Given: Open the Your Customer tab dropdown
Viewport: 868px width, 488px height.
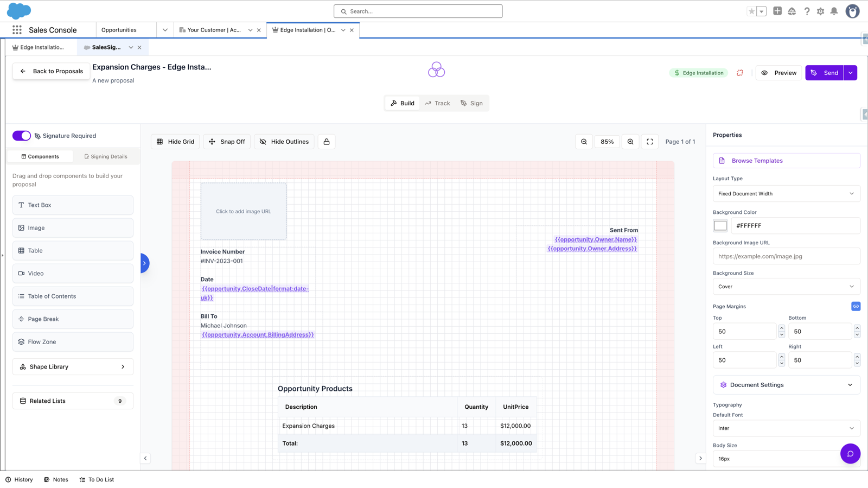Looking at the screenshot, I should coord(250,30).
